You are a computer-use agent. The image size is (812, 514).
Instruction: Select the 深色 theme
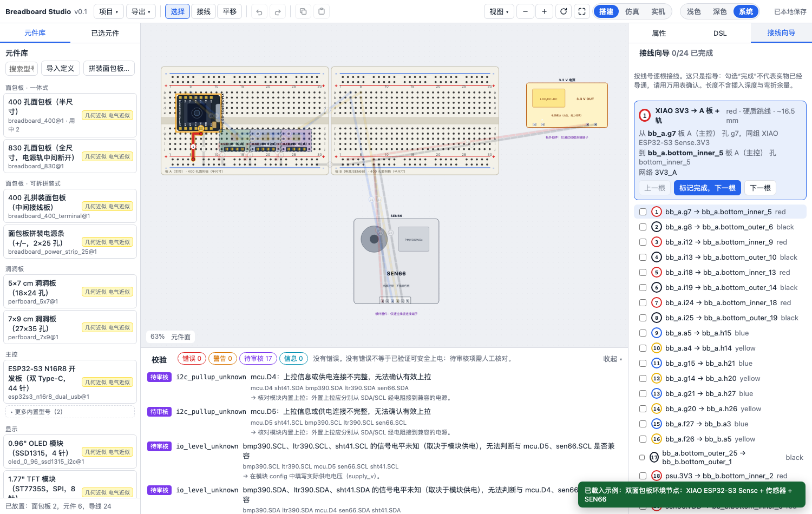tap(720, 11)
